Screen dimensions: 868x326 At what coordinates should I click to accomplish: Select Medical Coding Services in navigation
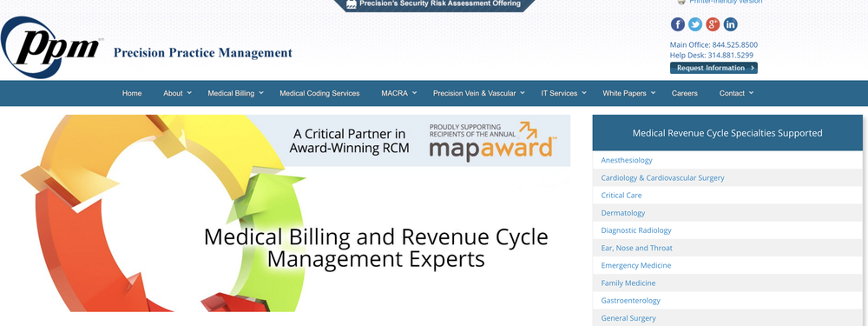coord(319,93)
